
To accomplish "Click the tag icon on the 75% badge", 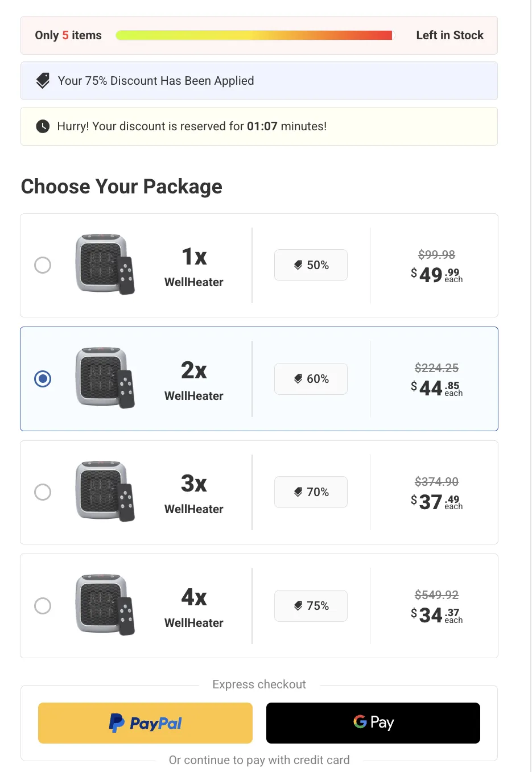I will point(298,605).
